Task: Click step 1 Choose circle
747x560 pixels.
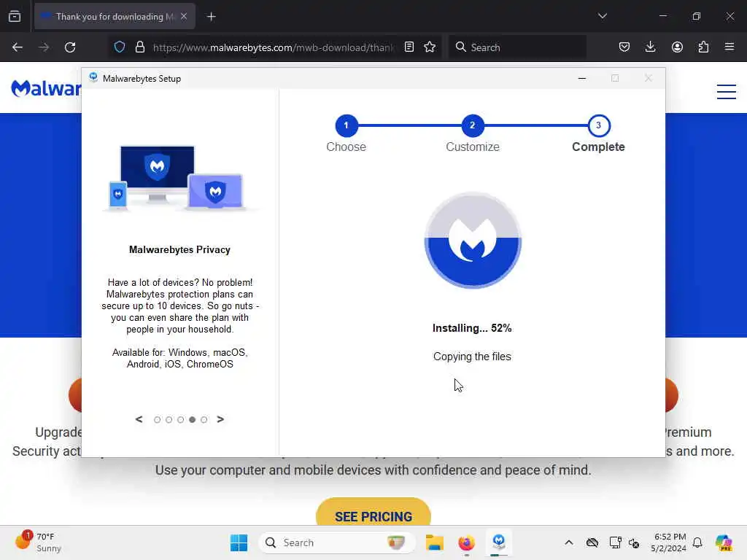Action: (347, 125)
